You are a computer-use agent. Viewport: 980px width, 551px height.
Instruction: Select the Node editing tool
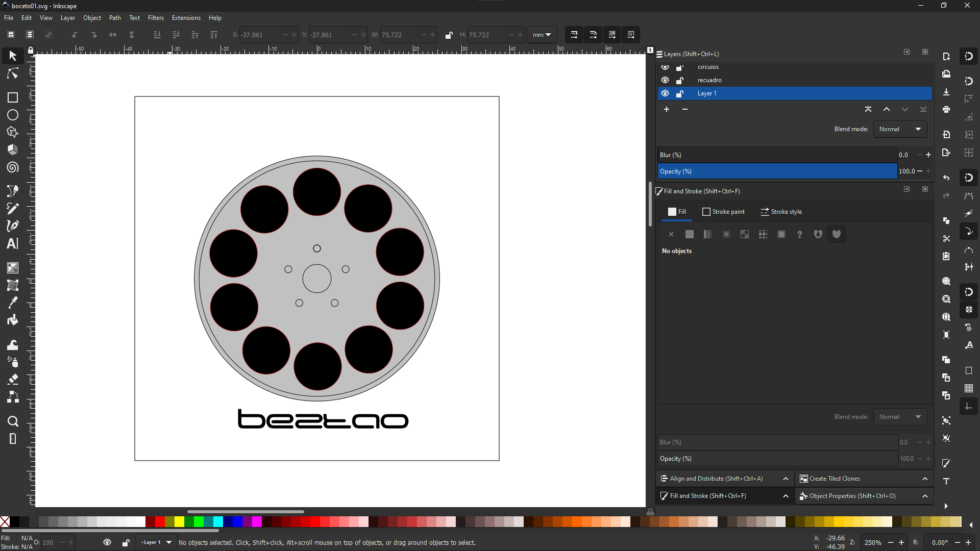pos(13,74)
